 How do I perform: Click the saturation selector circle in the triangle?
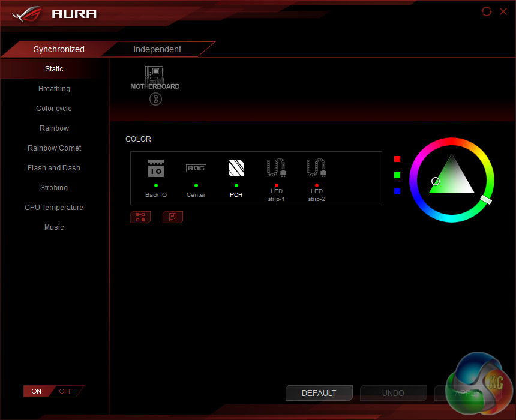coord(436,181)
